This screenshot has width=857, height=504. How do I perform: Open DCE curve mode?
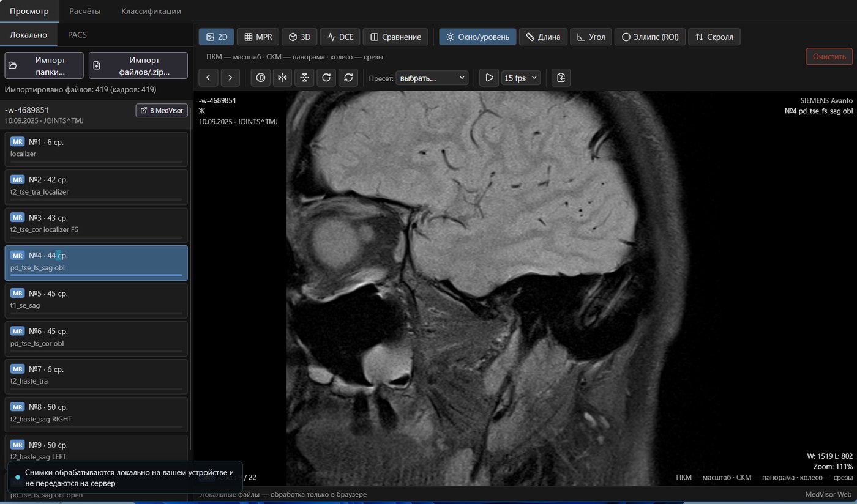[x=340, y=37]
